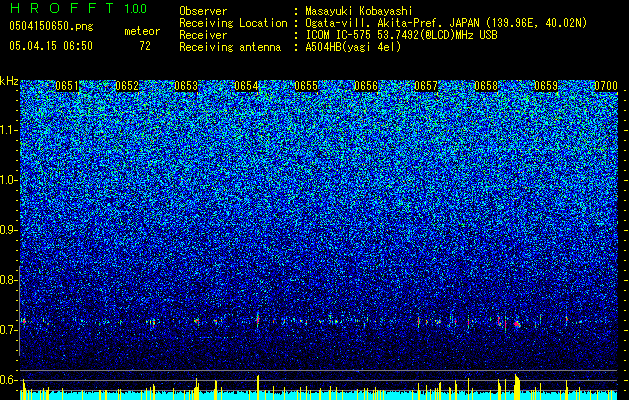Click the 0.9 frequency axis label
Viewport: 629px width, 400px height.
tap(9, 230)
